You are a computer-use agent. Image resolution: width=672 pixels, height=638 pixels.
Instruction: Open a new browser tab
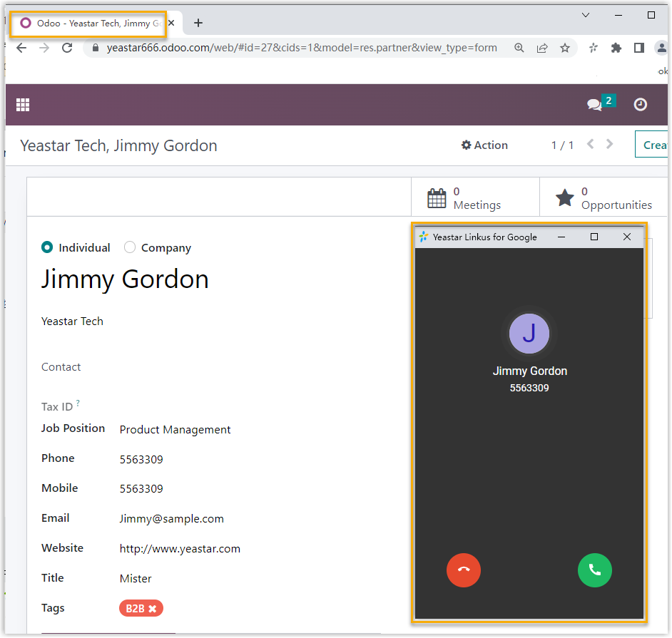[x=198, y=23]
